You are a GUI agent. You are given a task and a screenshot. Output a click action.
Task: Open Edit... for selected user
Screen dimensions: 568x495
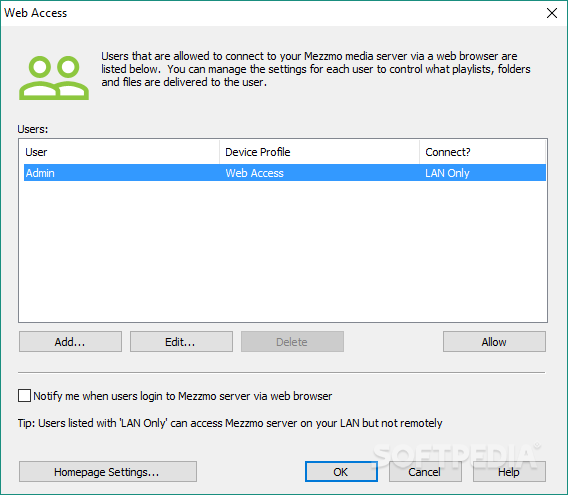point(181,341)
